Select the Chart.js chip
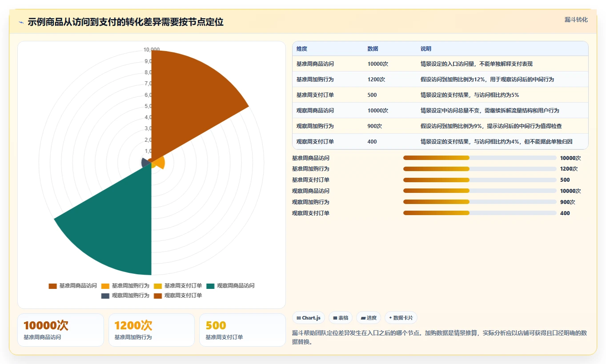 tap(308, 318)
